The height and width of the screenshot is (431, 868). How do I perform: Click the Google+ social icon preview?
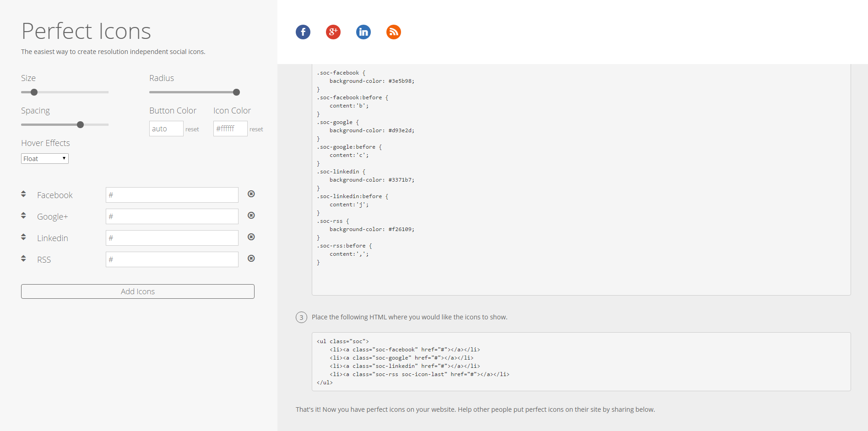(x=333, y=32)
